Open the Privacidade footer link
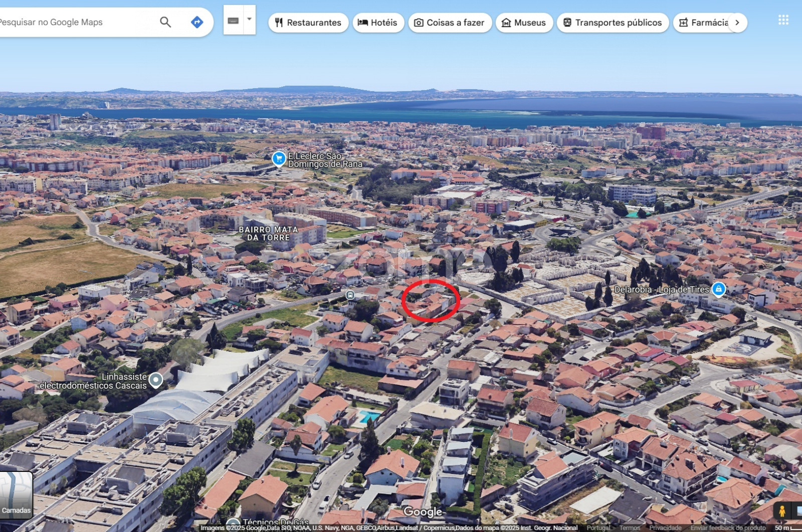Viewport: 802px width, 532px height. click(x=665, y=528)
